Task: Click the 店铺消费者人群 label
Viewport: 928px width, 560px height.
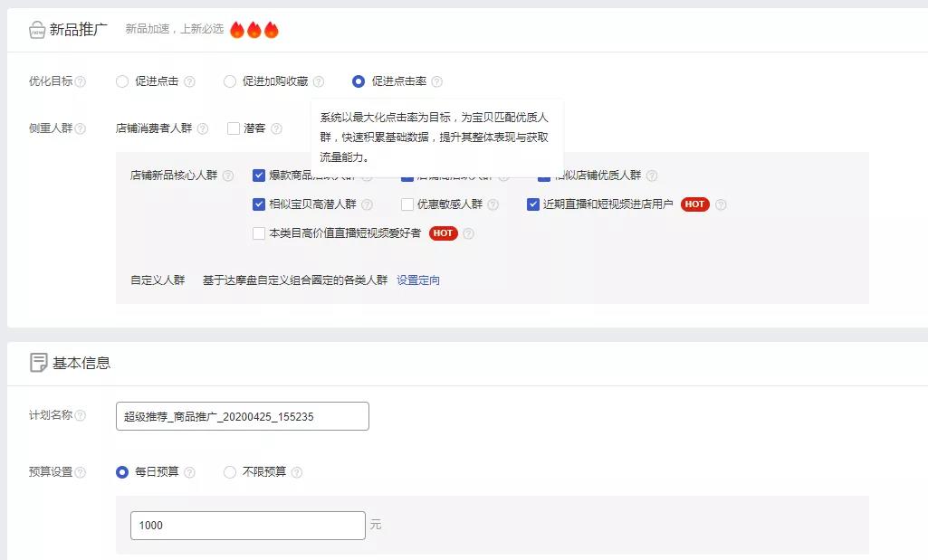Action: coord(154,128)
